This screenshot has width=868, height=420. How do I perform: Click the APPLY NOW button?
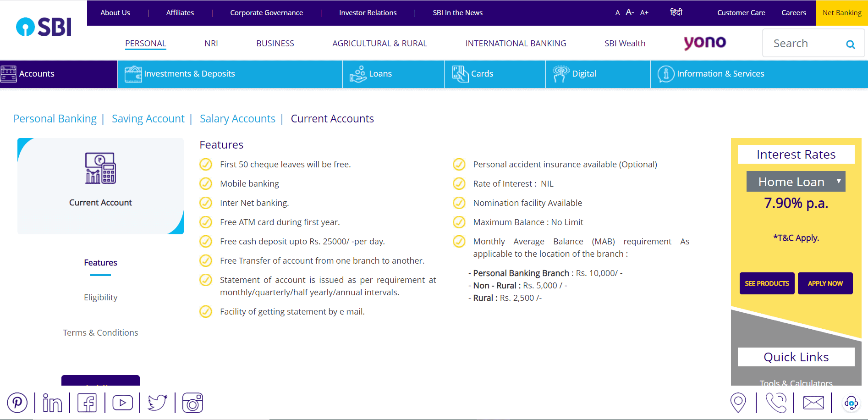[825, 283]
